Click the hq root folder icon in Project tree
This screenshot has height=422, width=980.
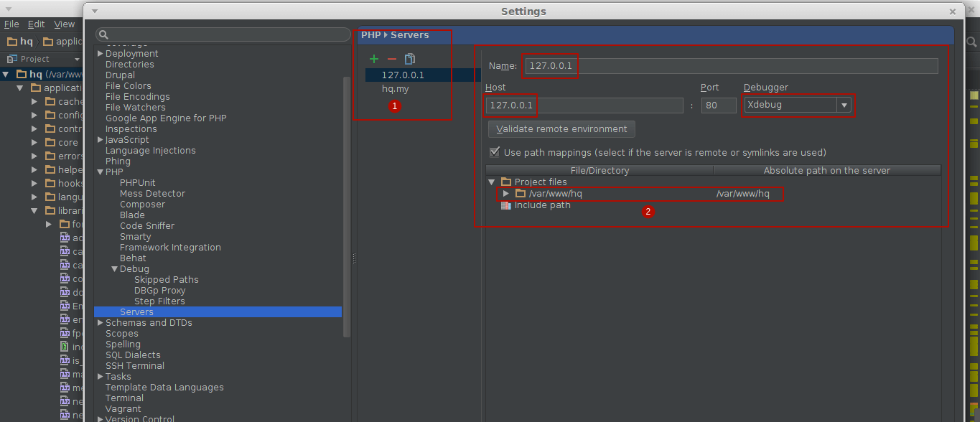(20, 74)
